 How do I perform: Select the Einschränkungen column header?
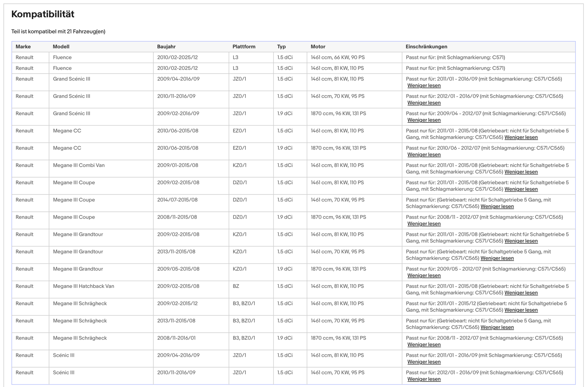click(x=426, y=47)
